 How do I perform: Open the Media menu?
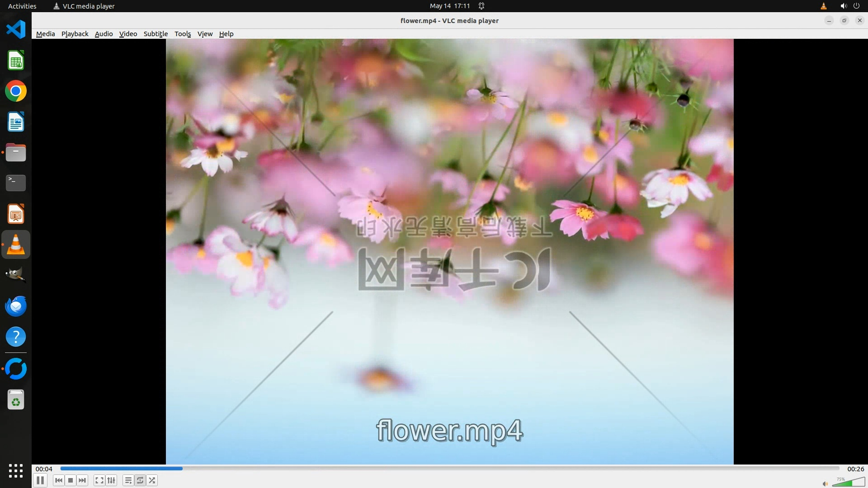(x=45, y=34)
